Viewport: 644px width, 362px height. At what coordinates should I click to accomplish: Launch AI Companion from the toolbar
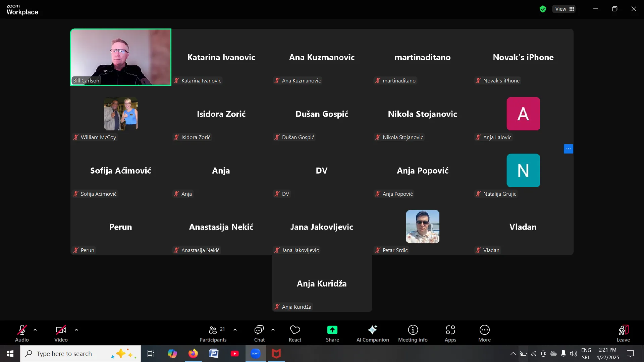coord(372,330)
